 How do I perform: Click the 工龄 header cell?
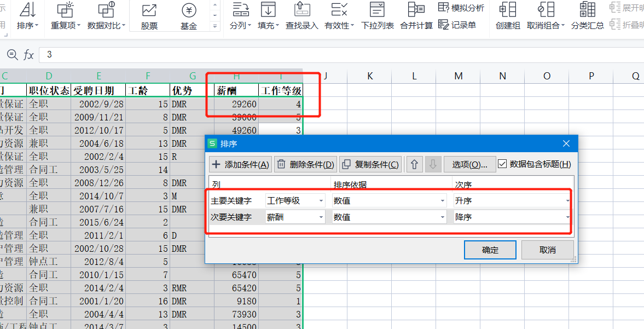click(x=148, y=90)
